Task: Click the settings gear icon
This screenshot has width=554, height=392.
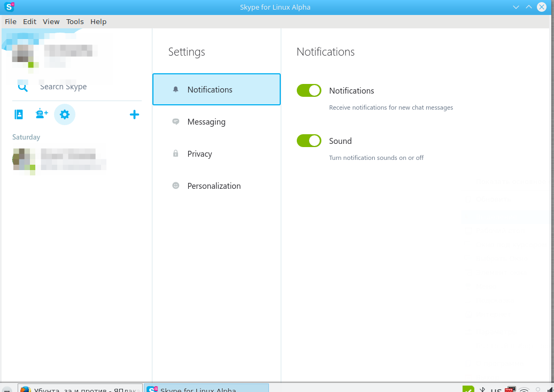Action: click(x=65, y=114)
